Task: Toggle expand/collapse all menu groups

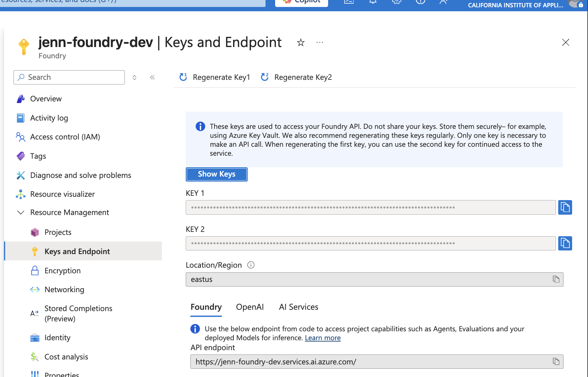Action: [x=134, y=77]
